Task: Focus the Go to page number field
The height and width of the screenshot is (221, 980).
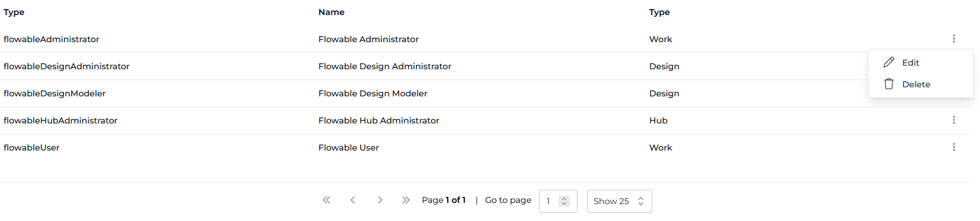Action: 558,201
